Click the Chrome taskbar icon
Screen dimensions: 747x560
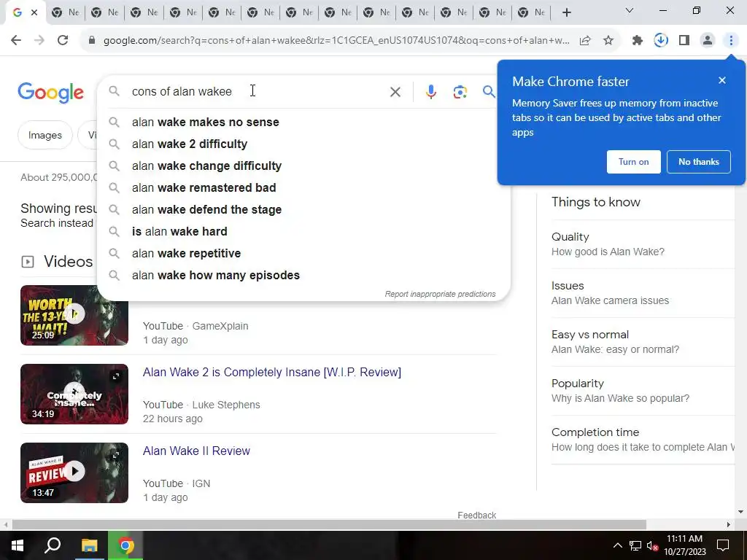tap(125, 545)
